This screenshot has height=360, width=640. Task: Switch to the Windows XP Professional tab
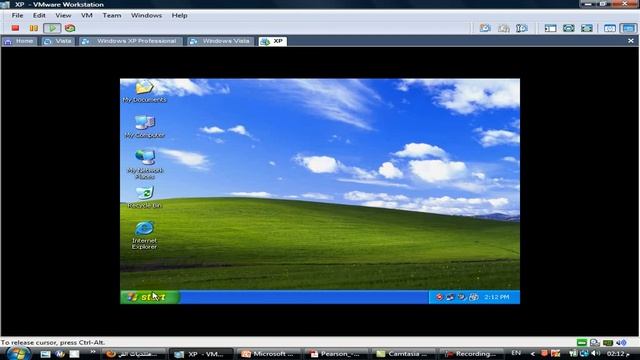130,41
